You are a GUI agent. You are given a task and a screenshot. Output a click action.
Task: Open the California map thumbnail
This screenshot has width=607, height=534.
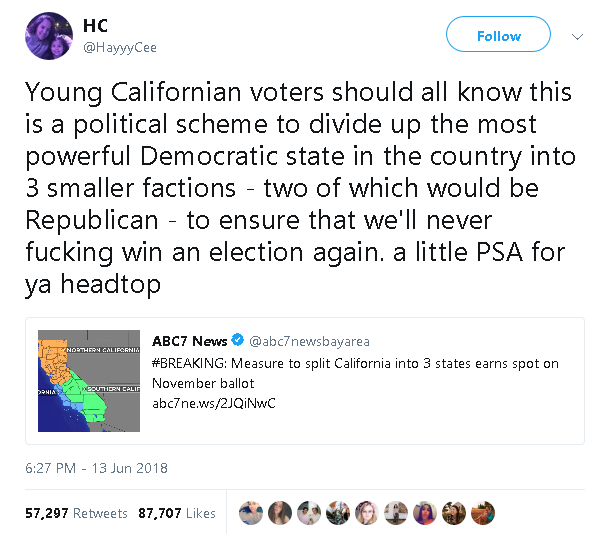click(89, 380)
